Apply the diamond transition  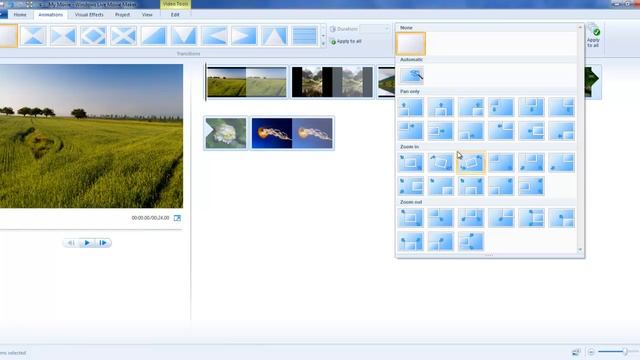click(93, 36)
